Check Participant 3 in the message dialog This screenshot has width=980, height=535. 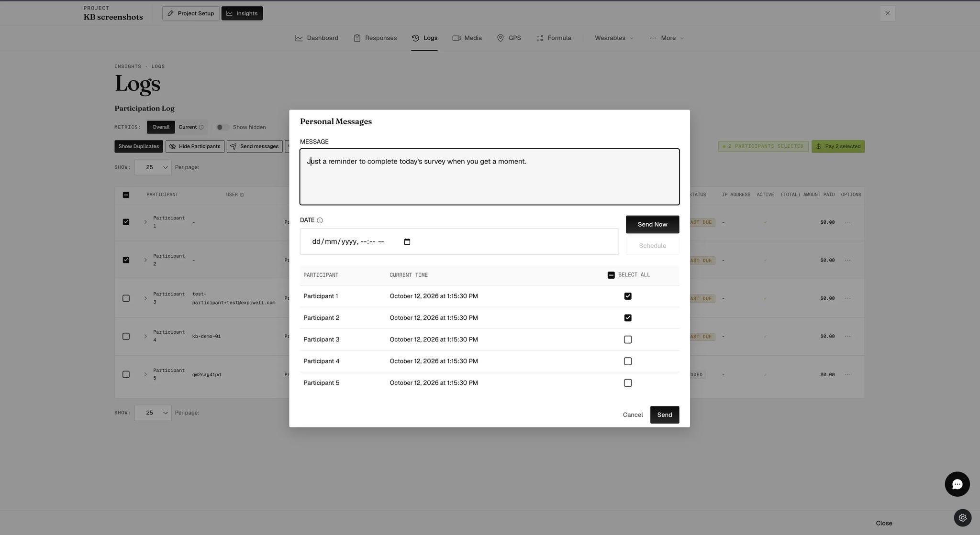[x=628, y=340]
